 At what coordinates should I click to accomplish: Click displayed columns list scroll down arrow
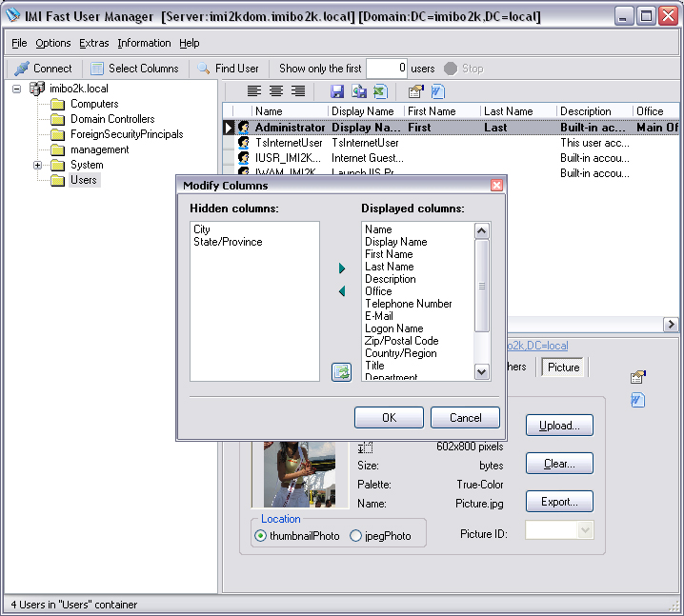coord(482,372)
